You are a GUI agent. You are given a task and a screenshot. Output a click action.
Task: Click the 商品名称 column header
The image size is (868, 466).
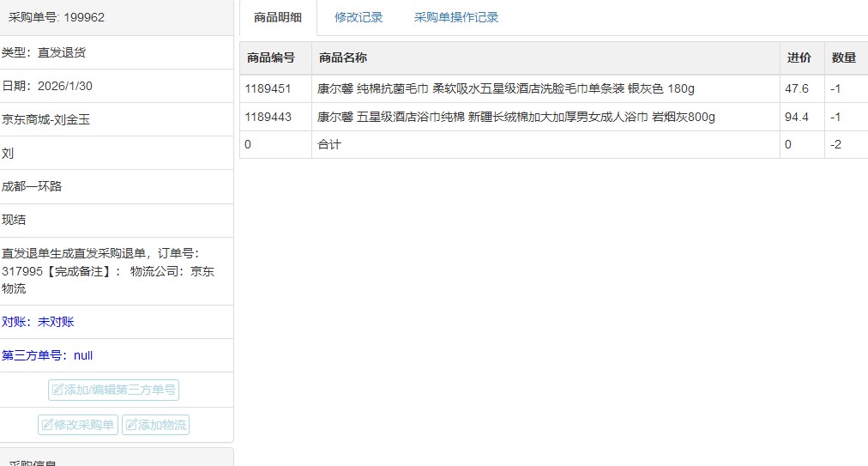click(343, 58)
